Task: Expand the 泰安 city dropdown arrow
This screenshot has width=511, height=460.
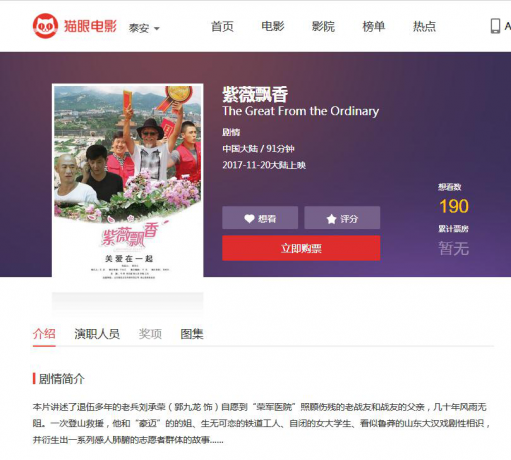Action: click(156, 29)
